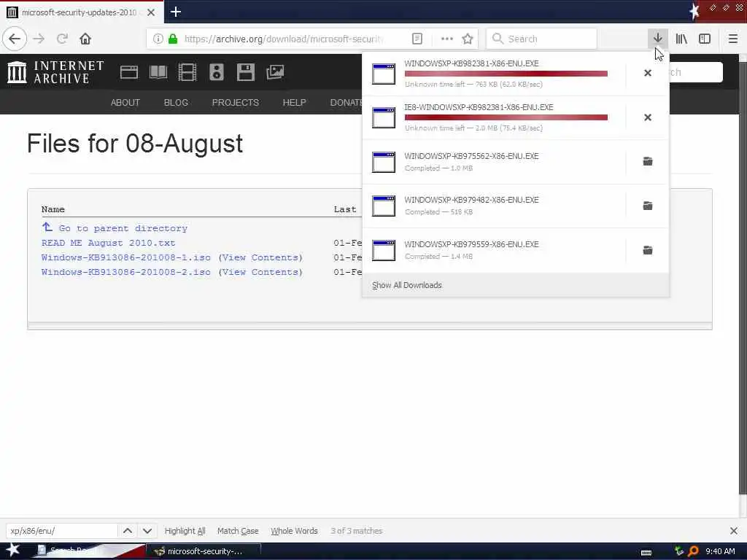Jump to next find match arrow

point(147,531)
